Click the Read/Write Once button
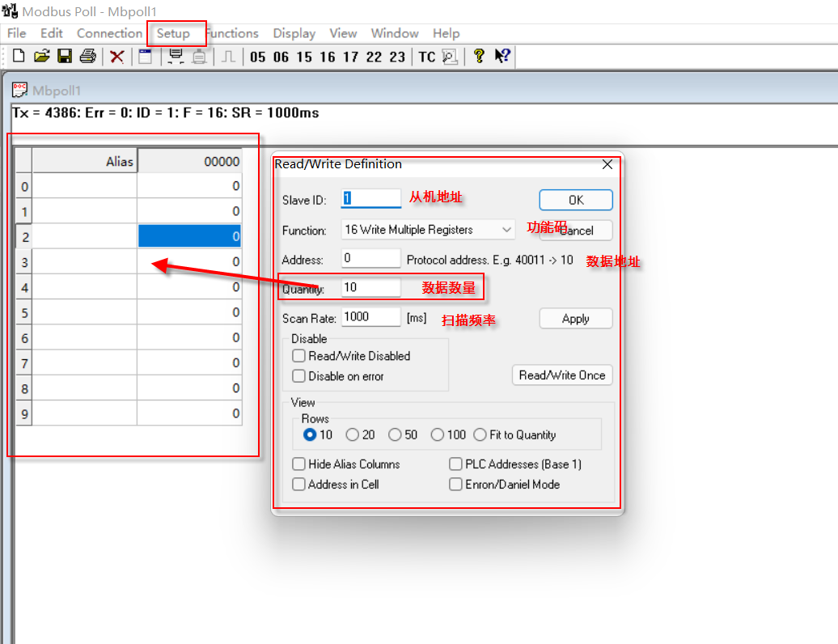Viewport: 838px width, 644px height. (x=562, y=375)
